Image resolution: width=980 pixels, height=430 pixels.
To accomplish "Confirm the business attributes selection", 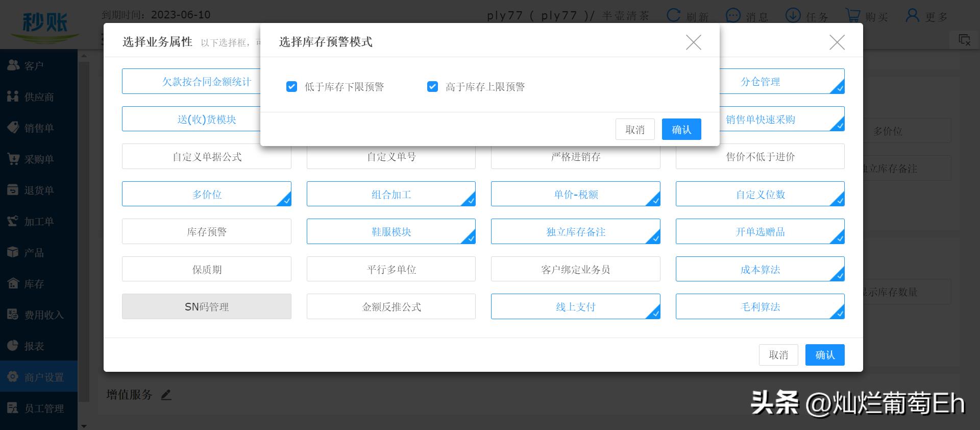I will coord(825,355).
